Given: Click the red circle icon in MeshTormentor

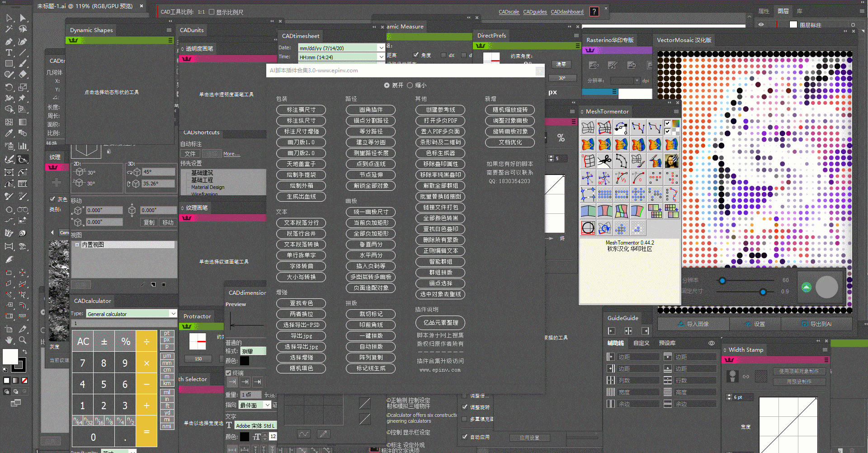Looking at the screenshot, I should coord(588,228).
